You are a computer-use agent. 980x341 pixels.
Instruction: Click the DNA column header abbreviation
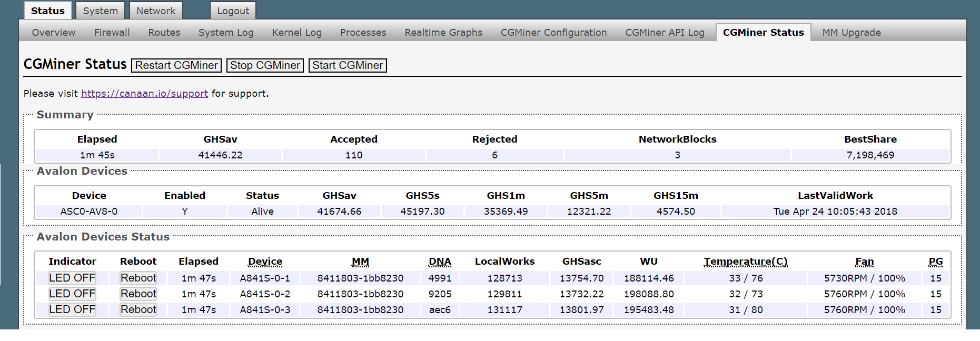pyautogui.click(x=440, y=262)
